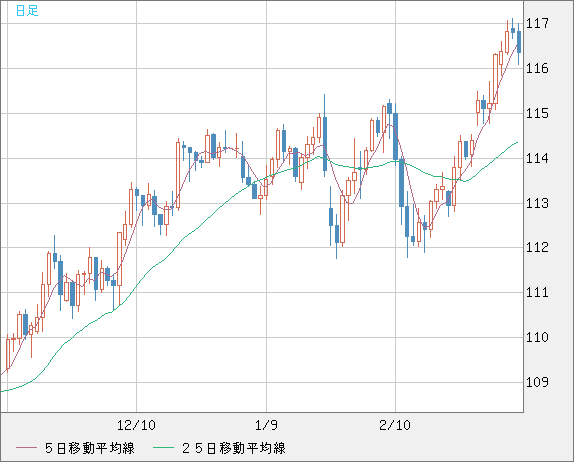Click the 日足 chart label

click(x=27, y=11)
